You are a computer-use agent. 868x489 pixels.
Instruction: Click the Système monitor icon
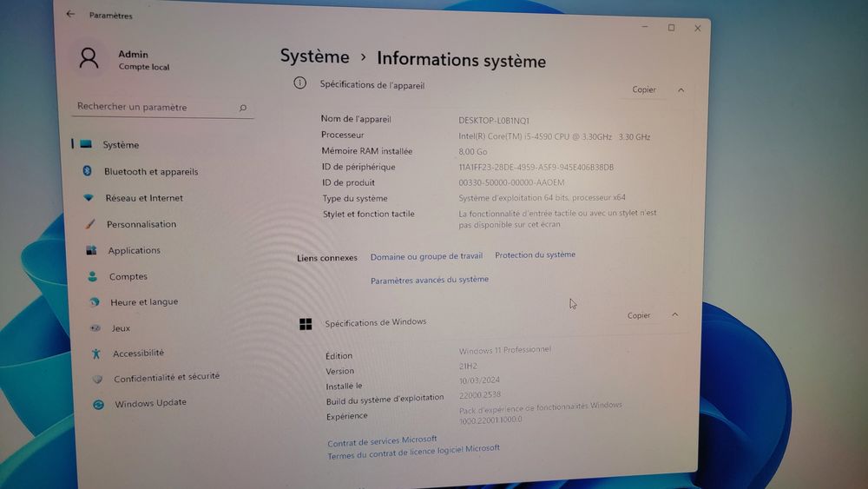tap(86, 144)
